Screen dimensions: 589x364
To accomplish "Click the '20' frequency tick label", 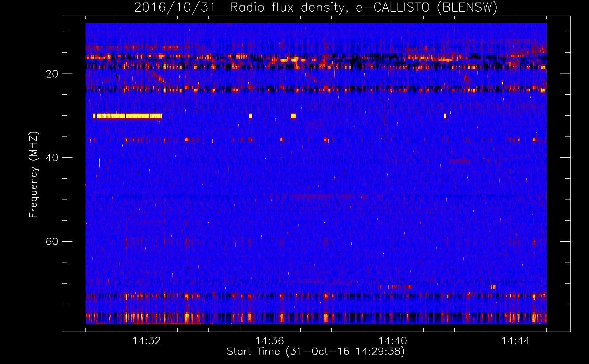I will 52,74.
